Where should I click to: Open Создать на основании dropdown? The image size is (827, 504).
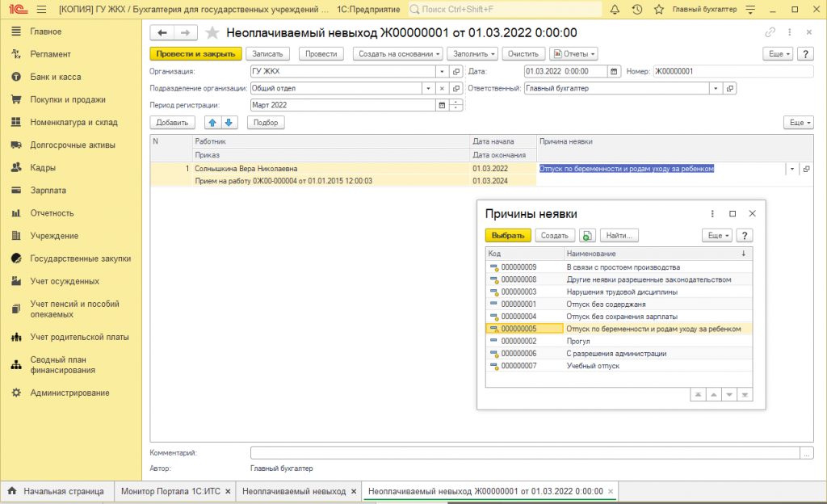coord(398,53)
